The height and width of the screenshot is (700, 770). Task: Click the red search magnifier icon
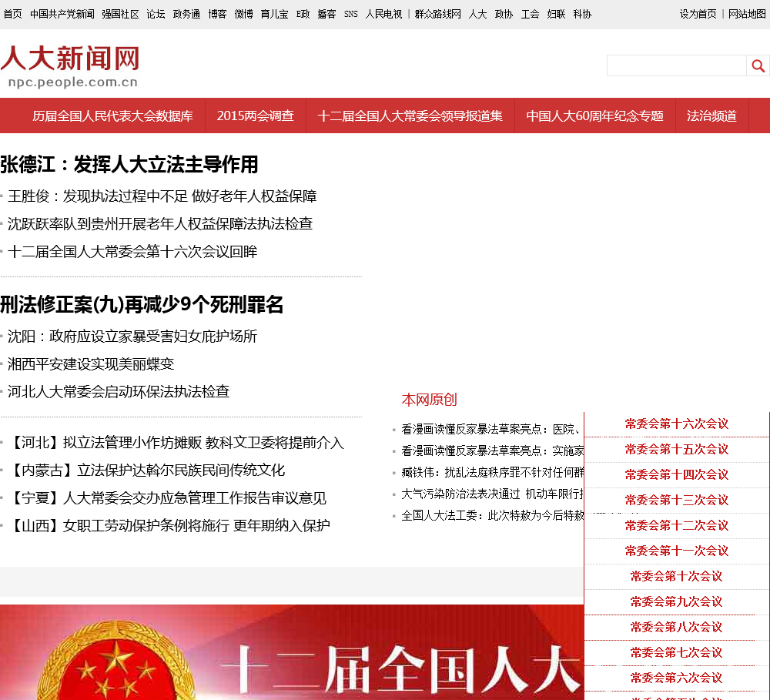point(758,65)
